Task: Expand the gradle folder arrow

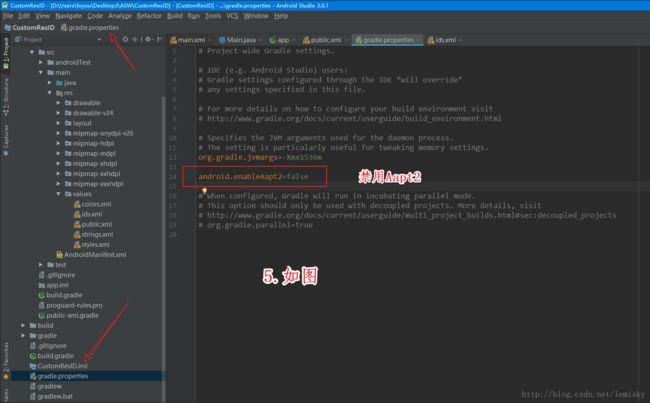Action: [x=23, y=335]
